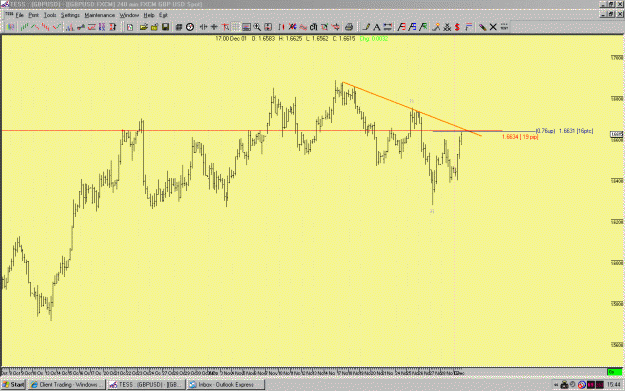Click the red-blue flag F icon
Image resolution: width=625 pixels, height=391 pixels.
(x=468, y=27)
